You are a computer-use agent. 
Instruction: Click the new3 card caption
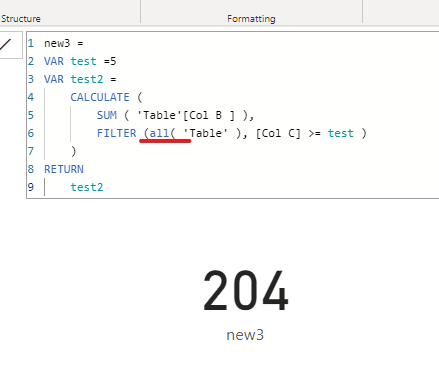[x=245, y=335]
